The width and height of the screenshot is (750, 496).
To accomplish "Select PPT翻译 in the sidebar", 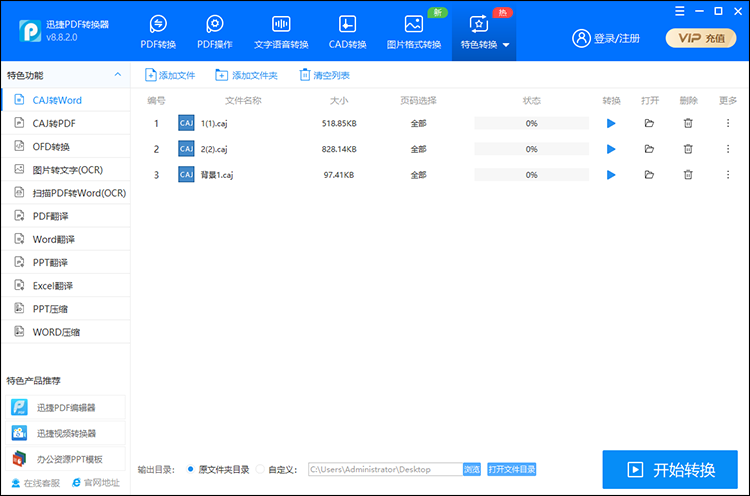I will [x=66, y=263].
